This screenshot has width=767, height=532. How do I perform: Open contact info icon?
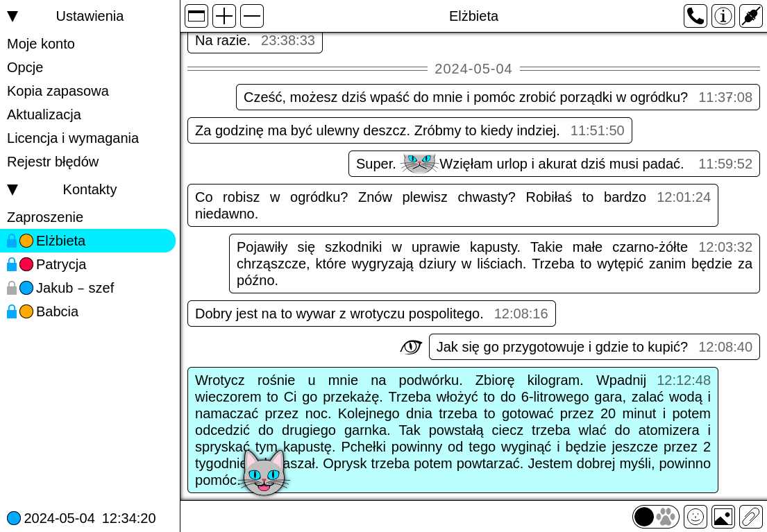coord(723,16)
